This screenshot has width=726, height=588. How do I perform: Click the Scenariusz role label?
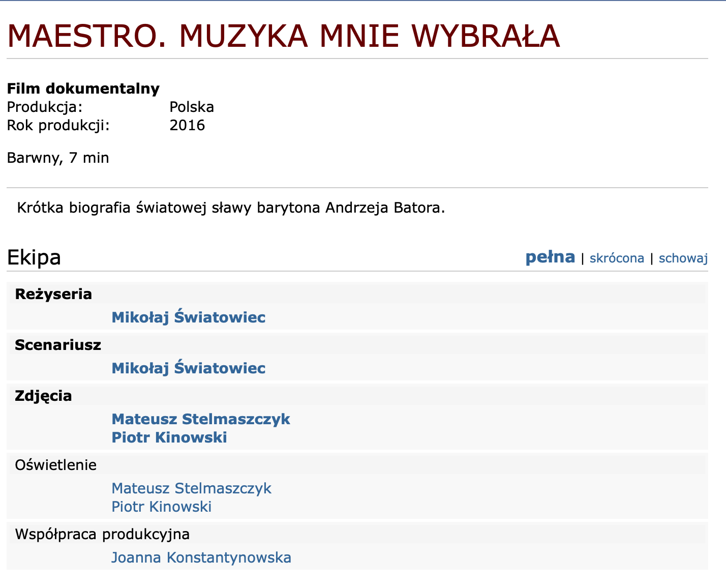coord(58,345)
